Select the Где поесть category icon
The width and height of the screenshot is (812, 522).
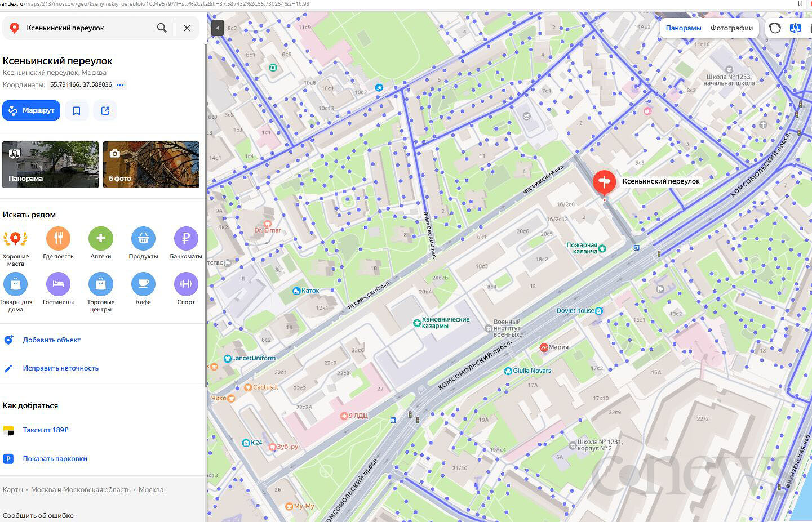pyautogui.click(x=58, y=239)
